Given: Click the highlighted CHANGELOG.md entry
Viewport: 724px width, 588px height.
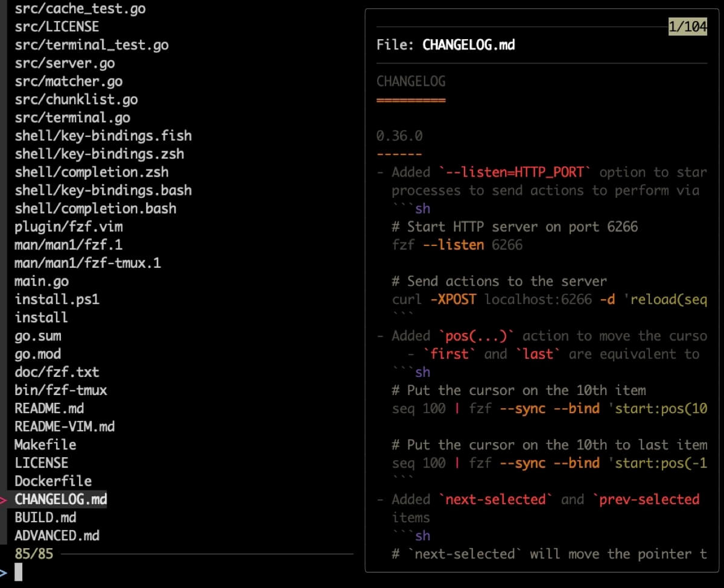Looking at the screenshot, I should 60,499.
